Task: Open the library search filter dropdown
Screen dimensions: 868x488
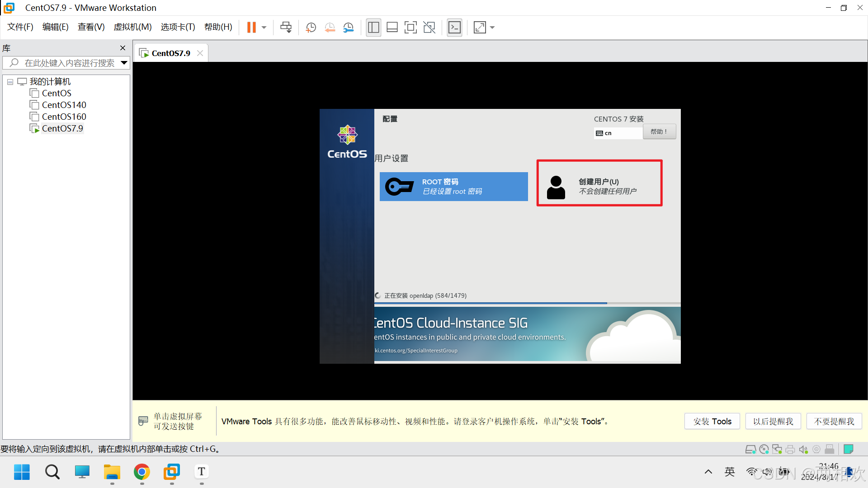Action: [x=124, y=63]
